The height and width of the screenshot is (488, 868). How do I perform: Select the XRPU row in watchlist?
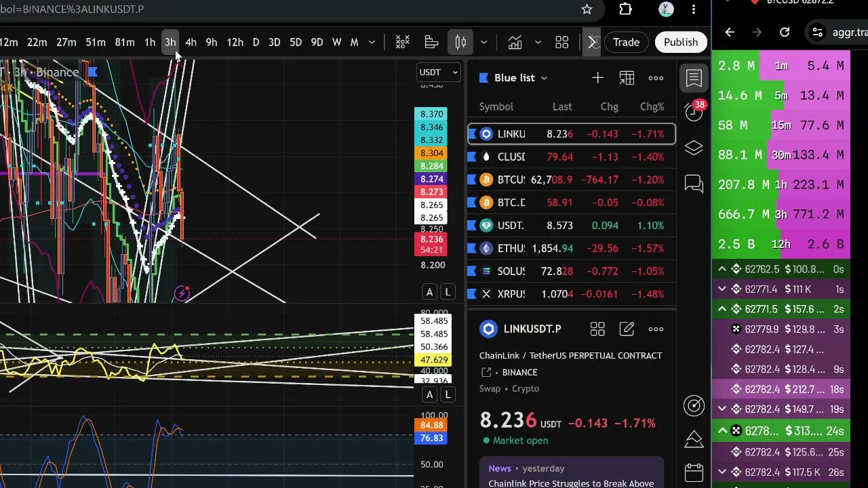point(572,294)
